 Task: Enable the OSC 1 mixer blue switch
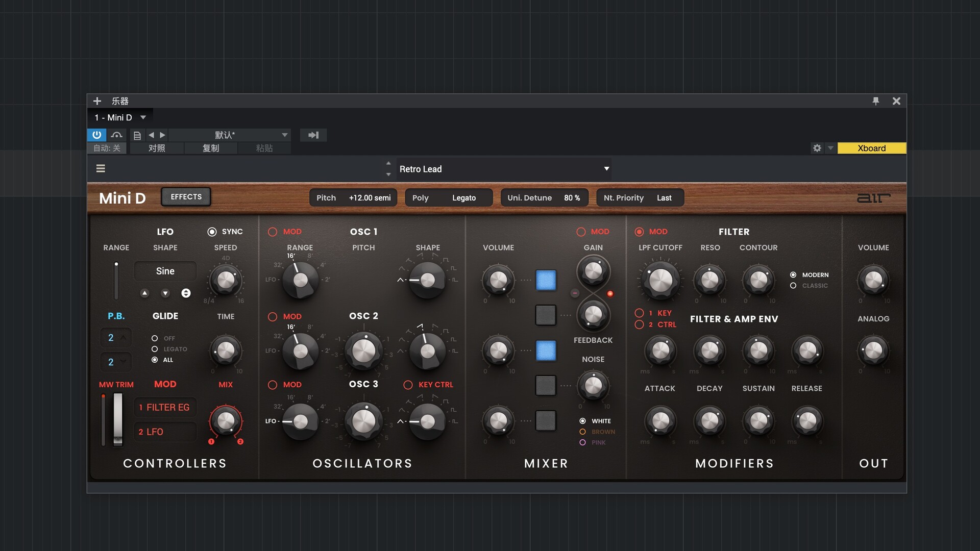click(x=546, y=280)
